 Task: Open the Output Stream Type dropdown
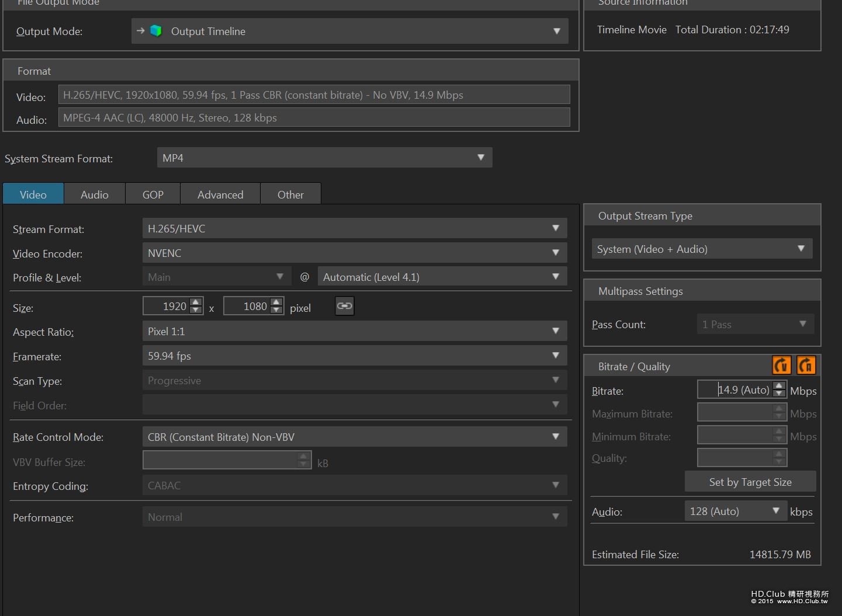(x=702, y=249)
